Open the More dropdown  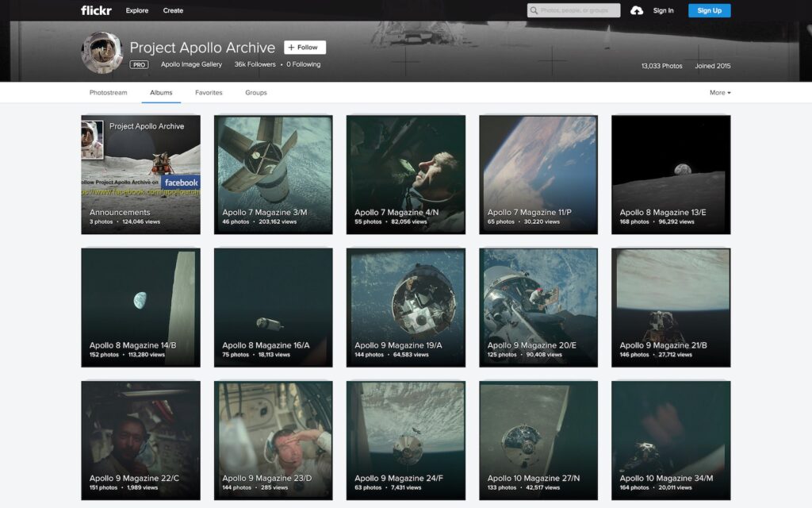[x=718, y=92]
